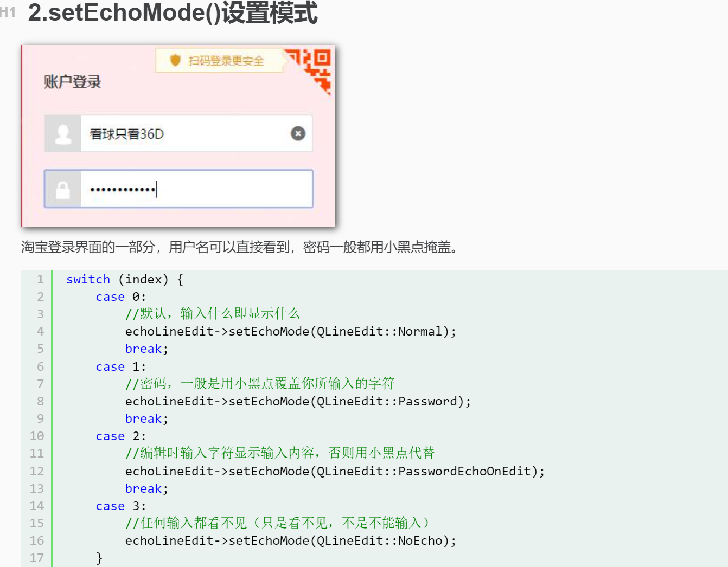This screenshot has width=728, height=567.
Task: Click the "case 1:" code line
Action: pos(121,366)
